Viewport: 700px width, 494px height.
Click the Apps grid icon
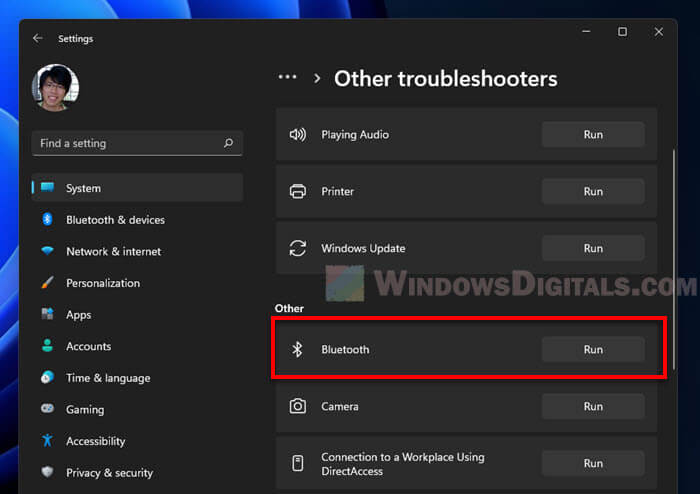(47, 314)
